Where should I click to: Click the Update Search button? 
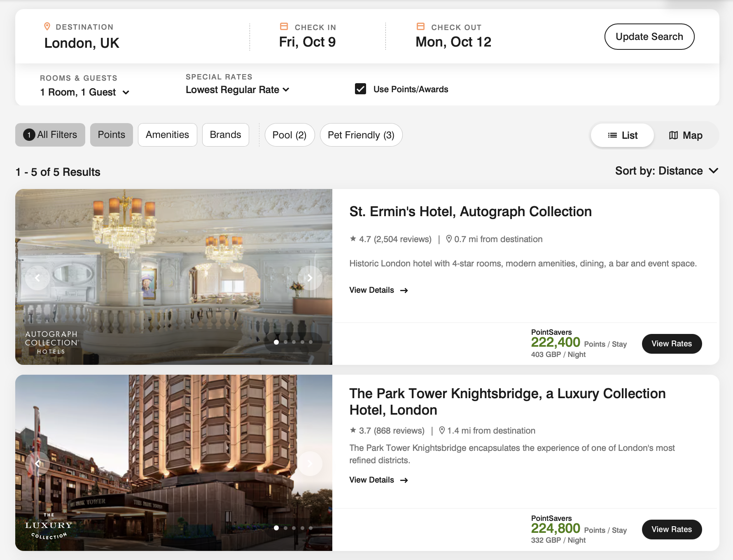tap(649, 37)
